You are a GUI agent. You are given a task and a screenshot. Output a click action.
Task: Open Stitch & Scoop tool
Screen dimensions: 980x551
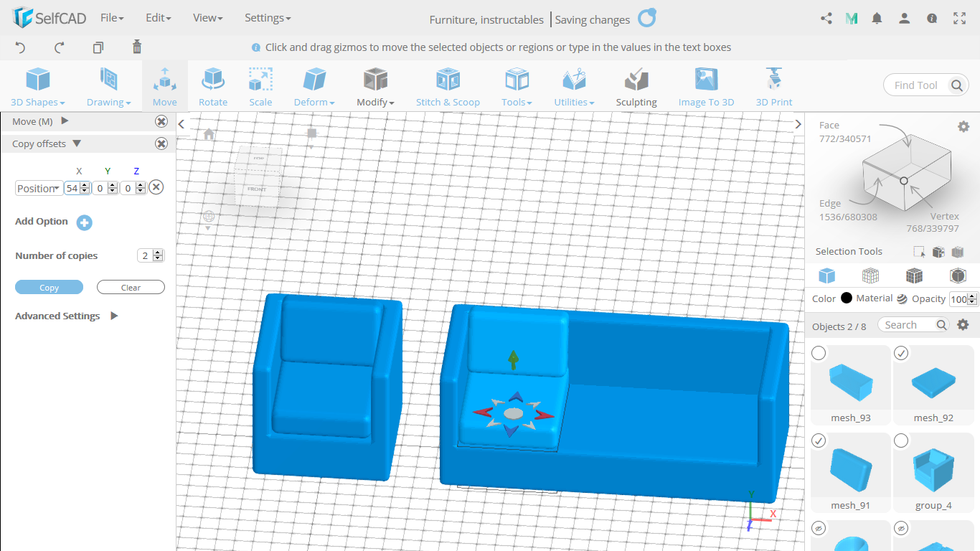(448, 86)
